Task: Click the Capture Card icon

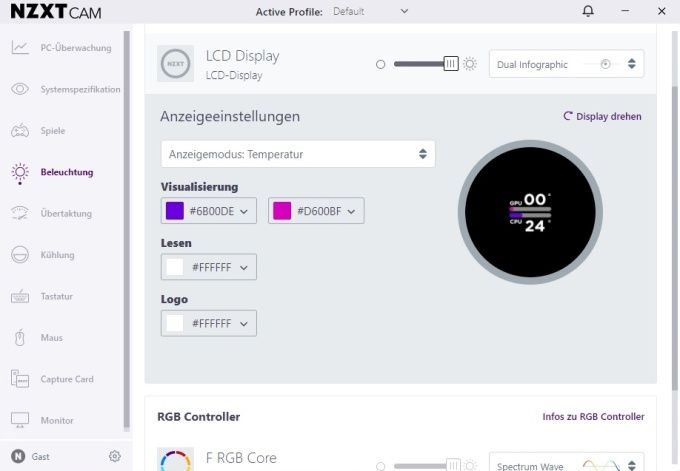Action: (x=20, y=379)
